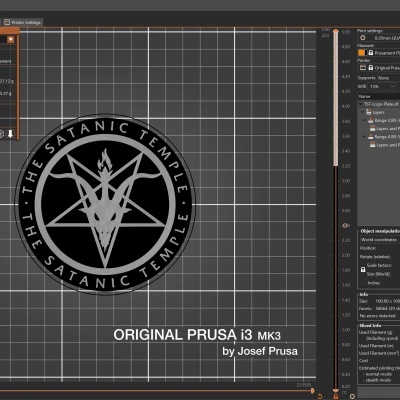Click the upper handle of the layer slider

coord(336,31)
